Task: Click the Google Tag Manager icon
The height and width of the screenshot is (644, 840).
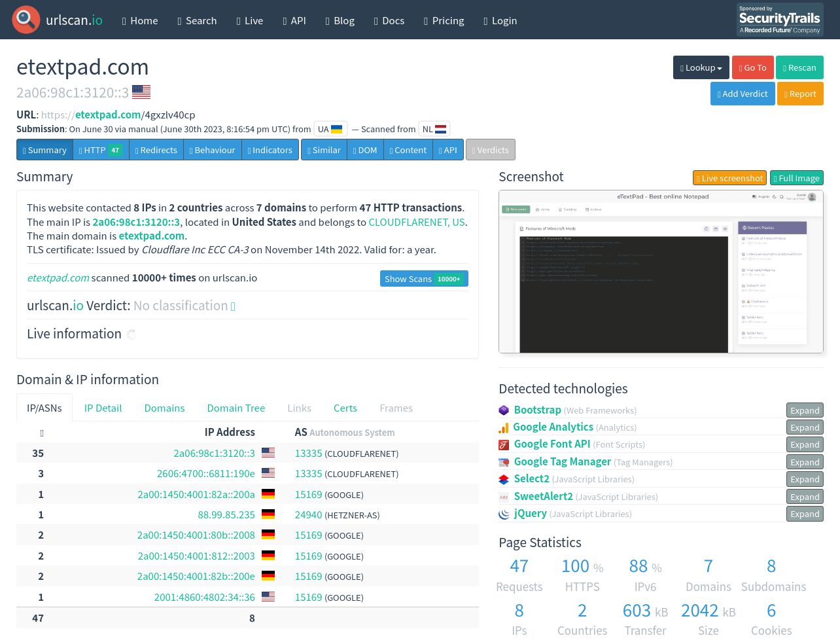Action: 504,462
